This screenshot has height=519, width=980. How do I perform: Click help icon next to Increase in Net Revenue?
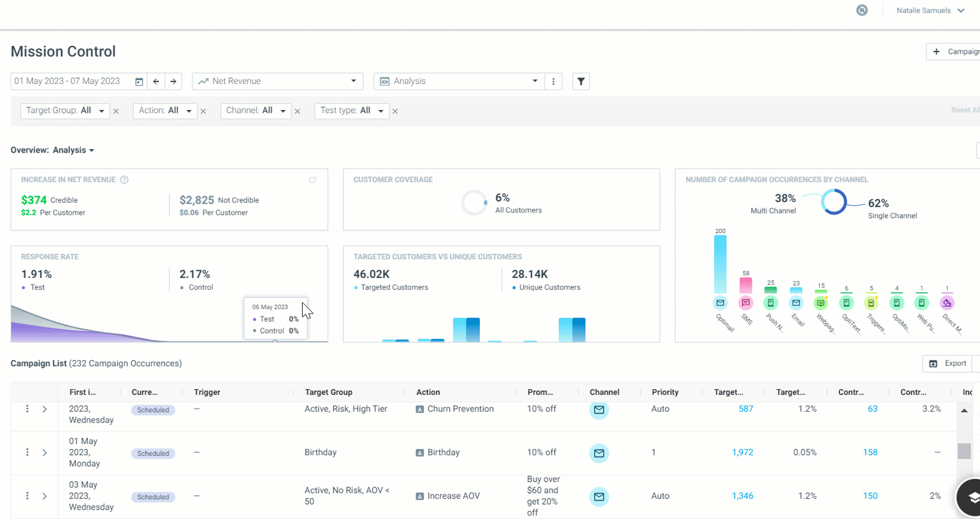124,180
